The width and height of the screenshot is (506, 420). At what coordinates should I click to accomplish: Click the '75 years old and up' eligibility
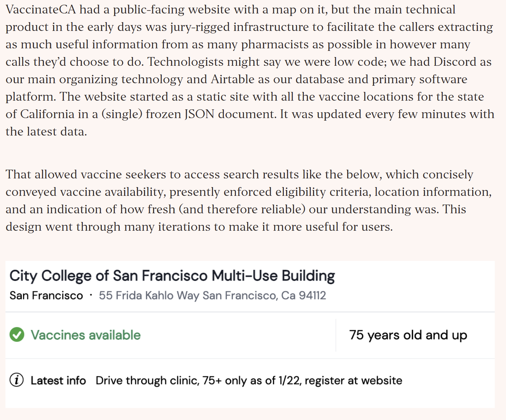408,335
